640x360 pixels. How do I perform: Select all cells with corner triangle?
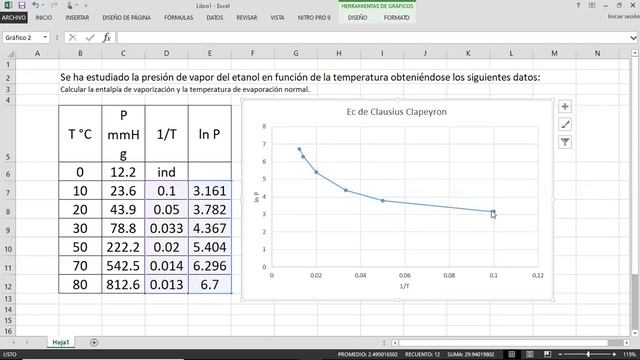point(10,53)
